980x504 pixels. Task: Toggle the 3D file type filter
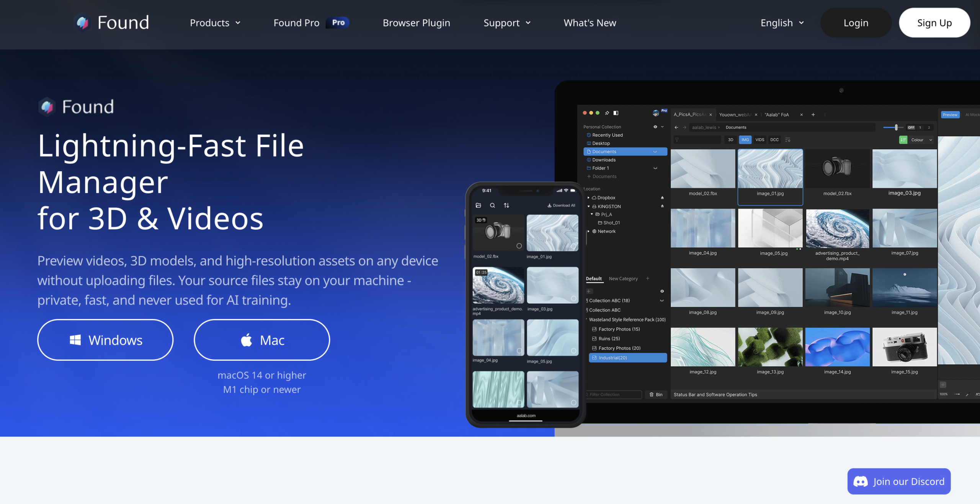click(x=730, y=140)
